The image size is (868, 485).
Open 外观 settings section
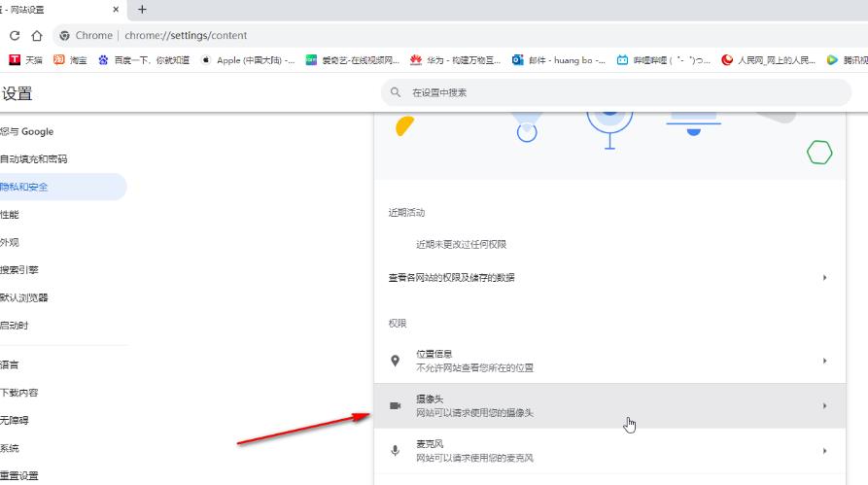tap(10, 242)
